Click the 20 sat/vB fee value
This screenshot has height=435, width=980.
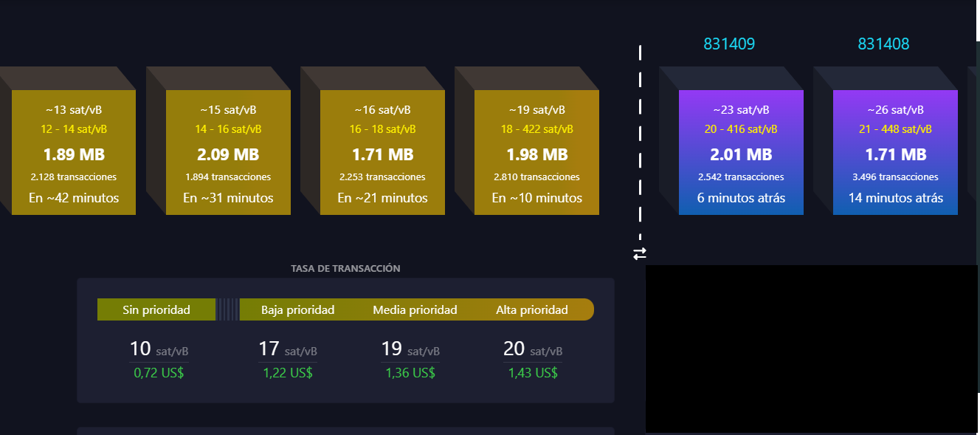click(533, 349)
